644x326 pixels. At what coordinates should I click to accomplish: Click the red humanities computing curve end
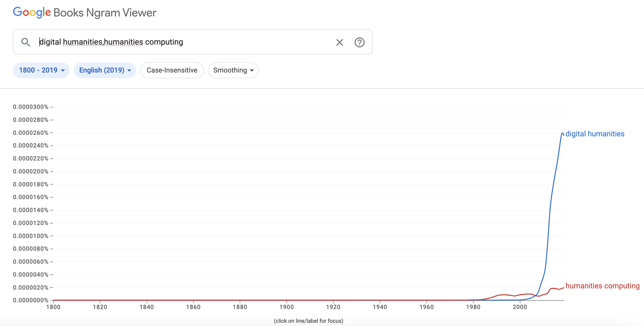[563, 288]
